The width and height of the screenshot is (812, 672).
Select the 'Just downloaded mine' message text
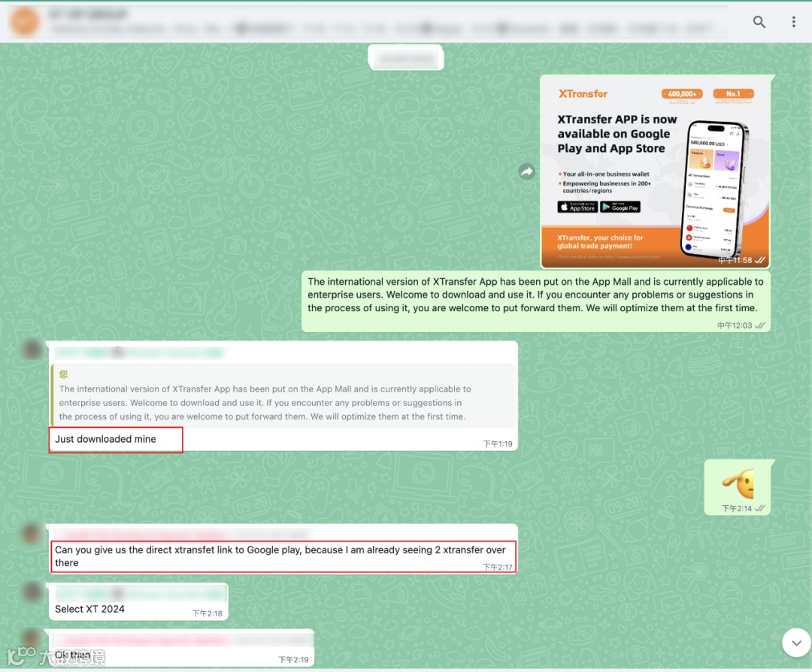[x=106, y=439]
